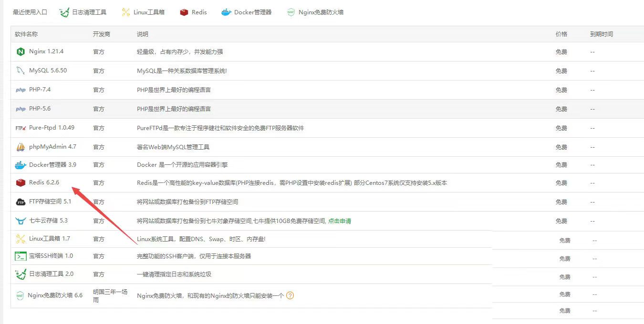Open Nginx免费防火墙 shortcut at top
The height and width of the screenshot is (324, 644).
[x=315, y=12]
